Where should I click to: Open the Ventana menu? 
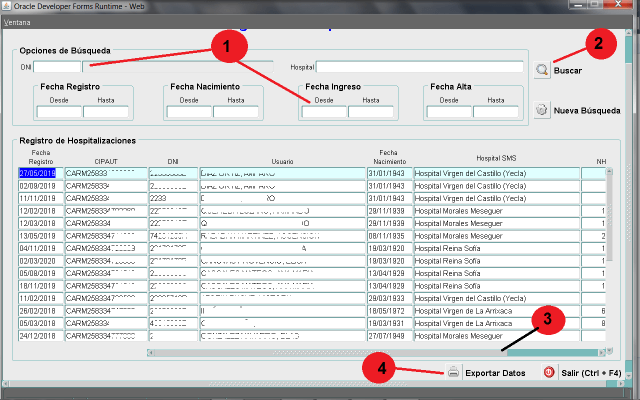(x=17, y=22)
